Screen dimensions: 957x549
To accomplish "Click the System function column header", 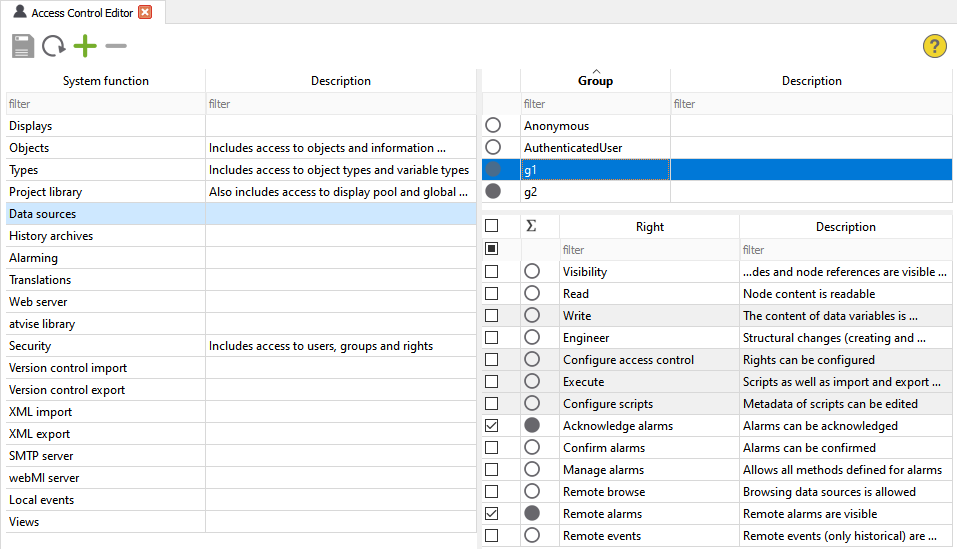I will pyautogui.click(x=105, y=81).
